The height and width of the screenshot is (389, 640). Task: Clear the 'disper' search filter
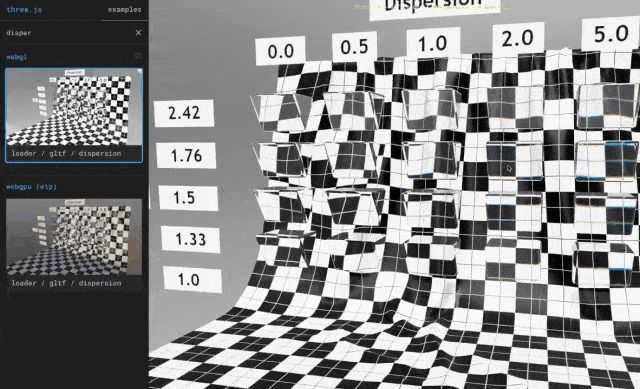click(x=138, y=33)
